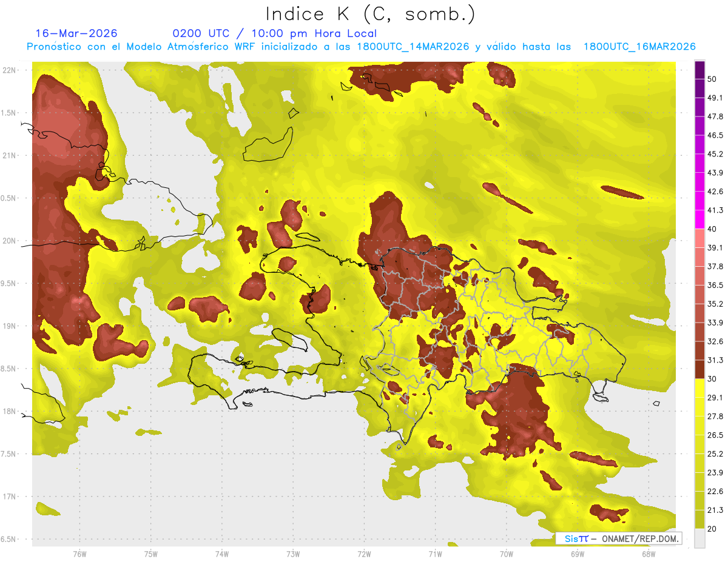Viewport: 728px width, 562px height.
Task: Click the map title "Indice K (C, somb.)"
Action: [x=371, y=15]
